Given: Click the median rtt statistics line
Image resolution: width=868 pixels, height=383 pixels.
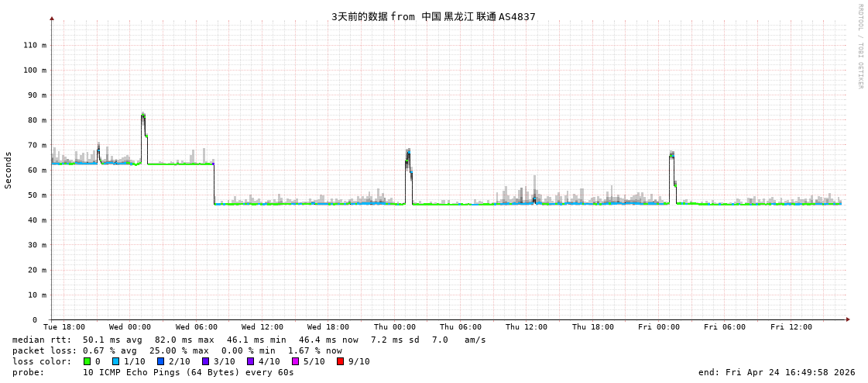Looking at the screenshot, I should [249, 340].
